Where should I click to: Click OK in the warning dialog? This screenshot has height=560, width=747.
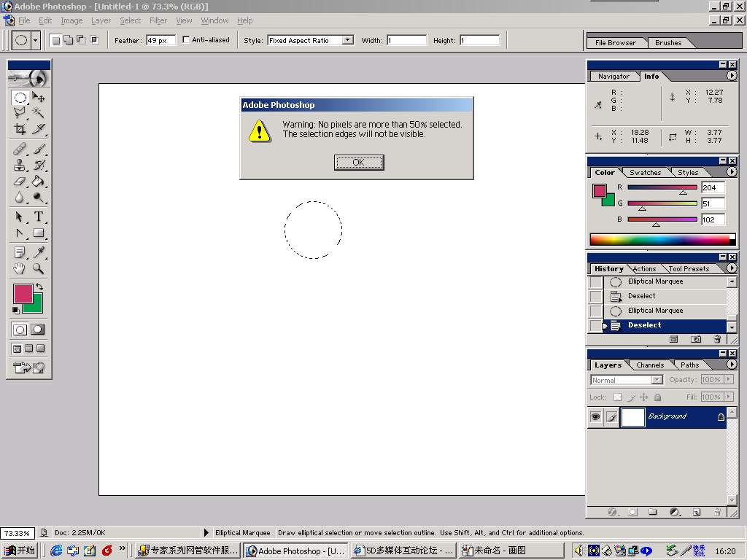coord(359,163)
